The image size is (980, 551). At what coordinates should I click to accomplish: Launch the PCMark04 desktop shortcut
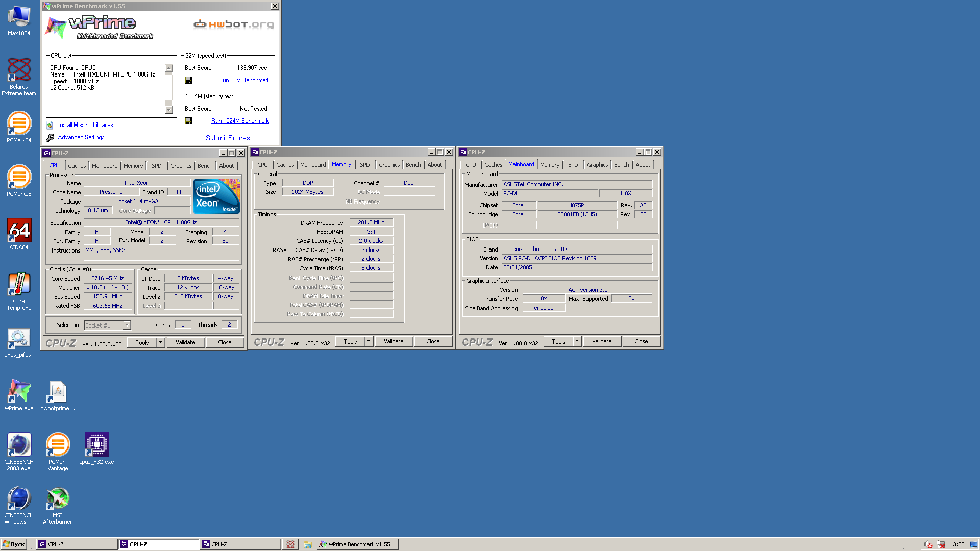click(x=19, y=128)
